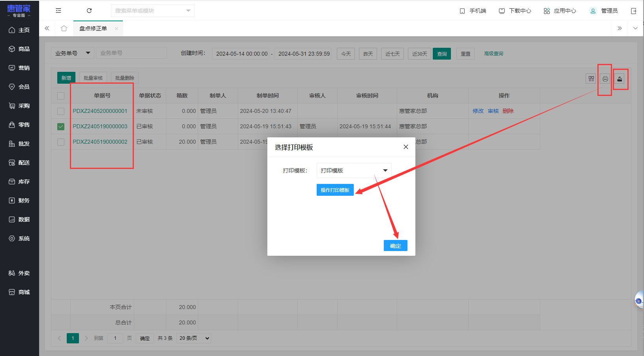The width and height of the screenshot is (644, 356).
Task: Open the 商城 mall sidebar menu
Action: point(19,292)
